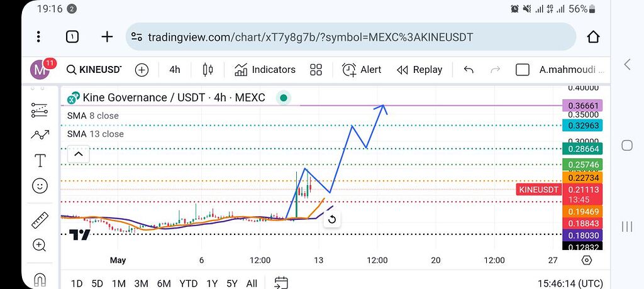Select the YTD time range

(189, 283)
